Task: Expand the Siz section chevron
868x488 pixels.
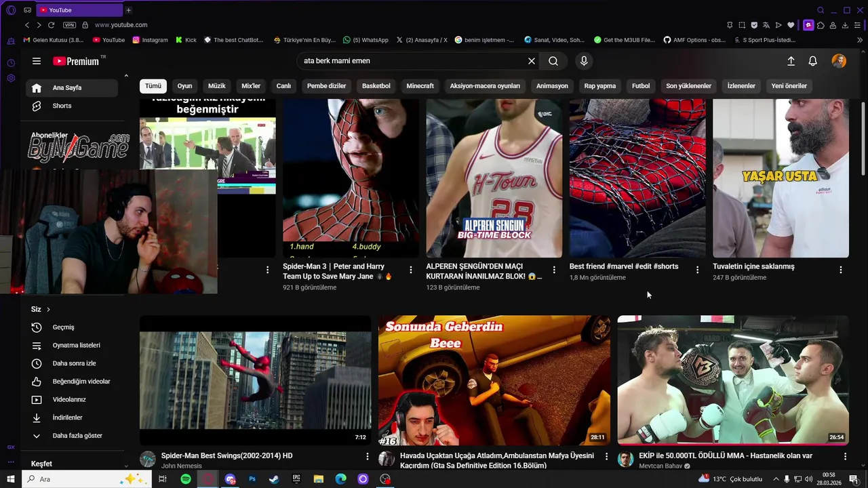Action: (x=48, y=309)
